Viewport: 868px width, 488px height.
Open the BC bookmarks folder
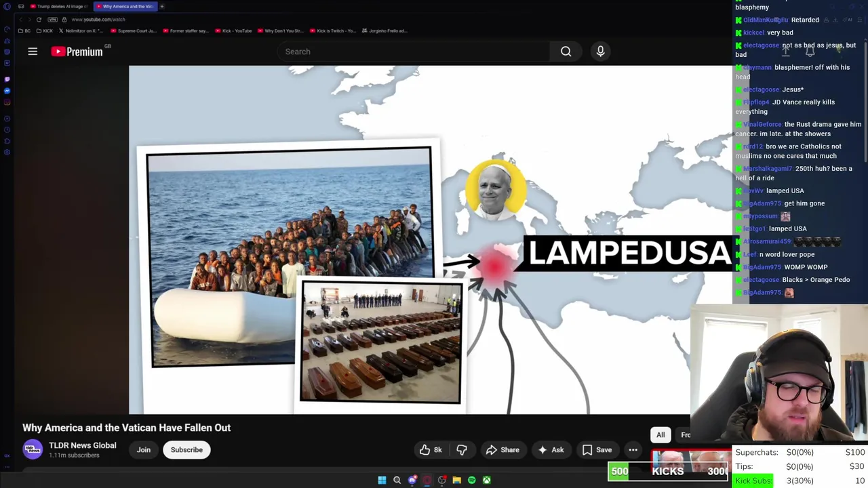[x=24, y=30]
